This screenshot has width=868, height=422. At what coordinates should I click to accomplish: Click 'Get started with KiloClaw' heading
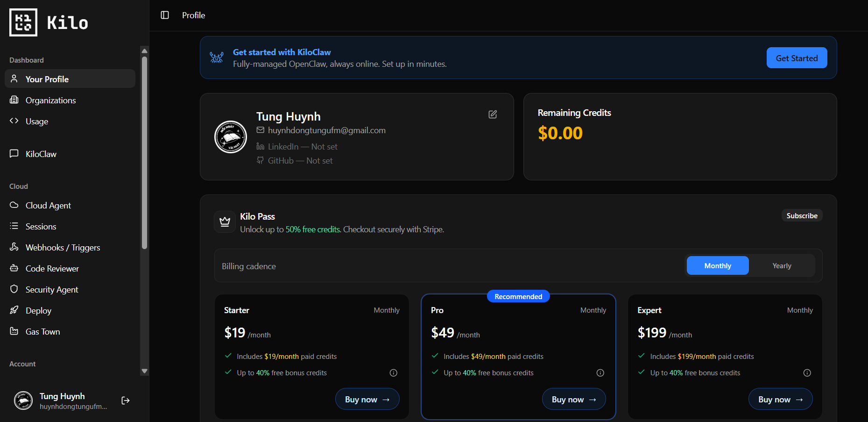[x=282, y=52]
